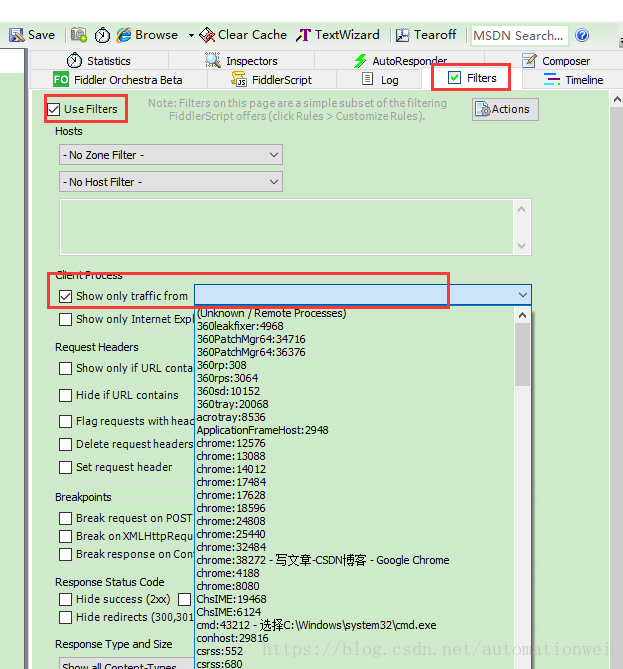Enable Hide success (2xx) checkbox
Image resolution: width=623 pixels, height=669 pixels.
click(65, 599)
